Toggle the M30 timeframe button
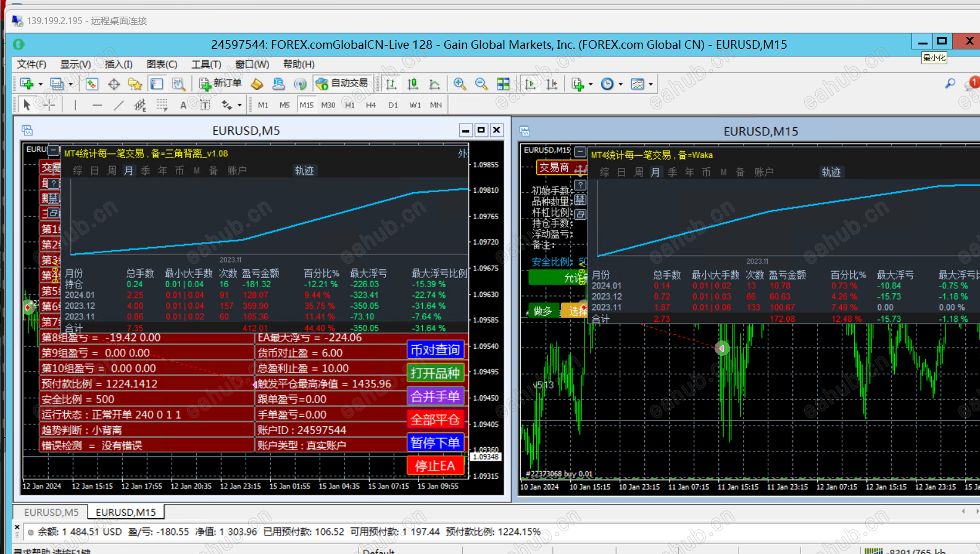 [x=328, y=105]
